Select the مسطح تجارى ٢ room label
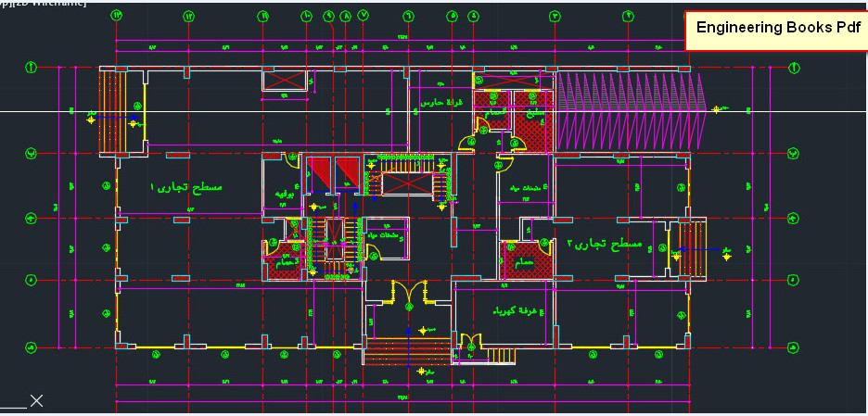Viewport: 868px width, 416px height. pyautogui.click(x=605, y=244)
